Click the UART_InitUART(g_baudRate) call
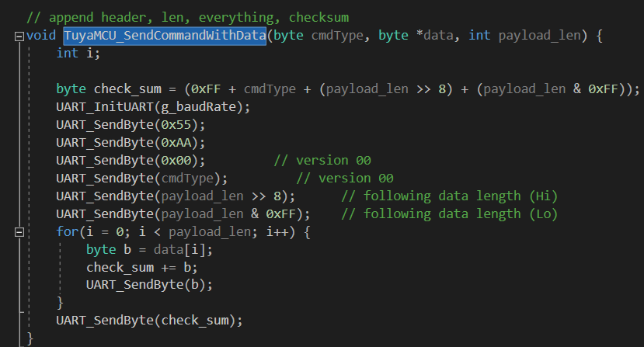 point(153,107)
